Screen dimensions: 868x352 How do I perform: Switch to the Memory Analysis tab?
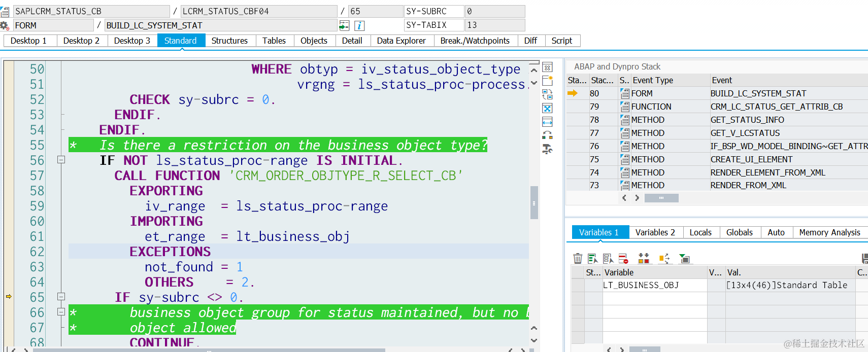(830, 232)
